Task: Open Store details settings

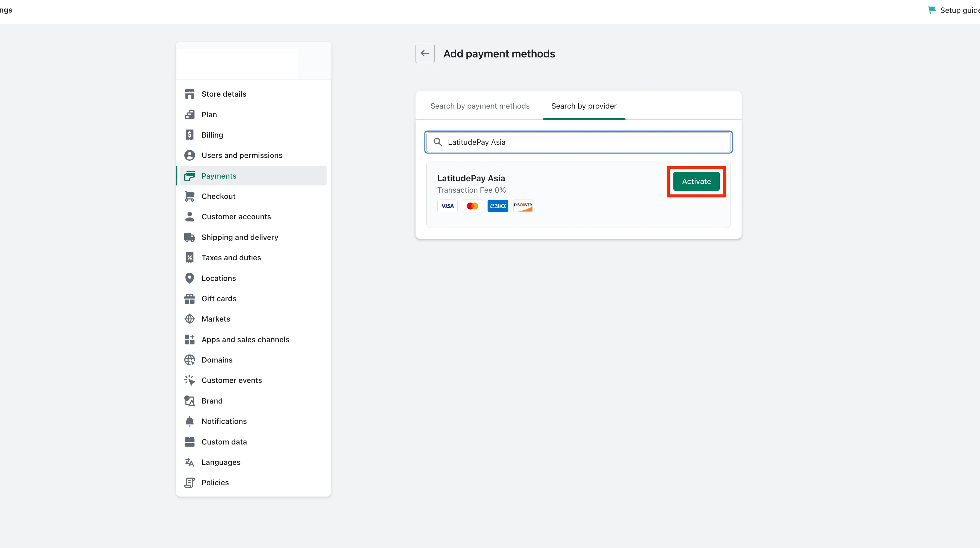Action: (x=253, y=94)
